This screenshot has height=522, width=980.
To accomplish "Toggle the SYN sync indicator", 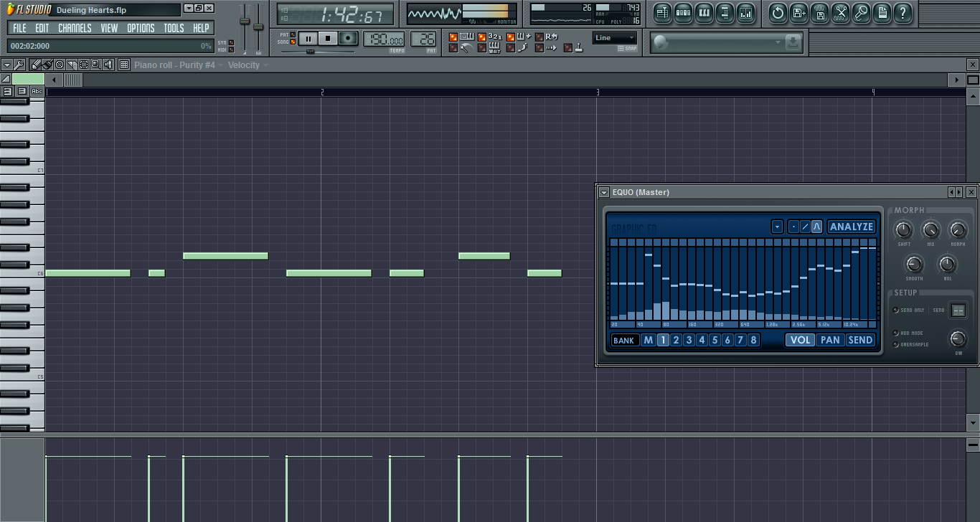I will [x=231, y=42].
